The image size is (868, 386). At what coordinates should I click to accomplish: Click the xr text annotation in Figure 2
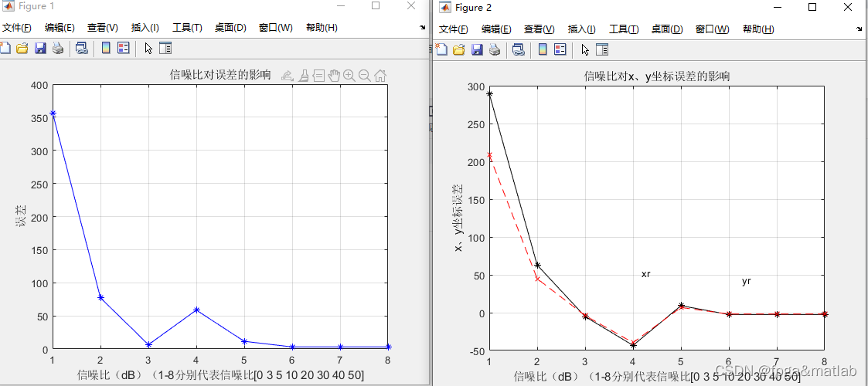pos(645,274)
